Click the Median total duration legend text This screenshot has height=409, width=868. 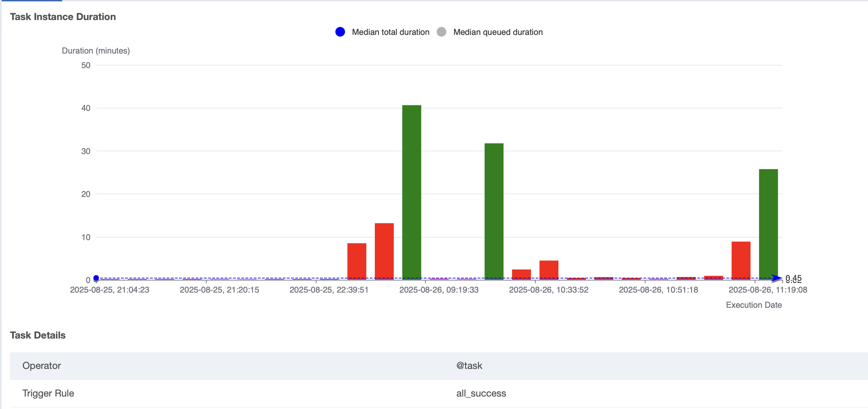click(x=390, y=32)
